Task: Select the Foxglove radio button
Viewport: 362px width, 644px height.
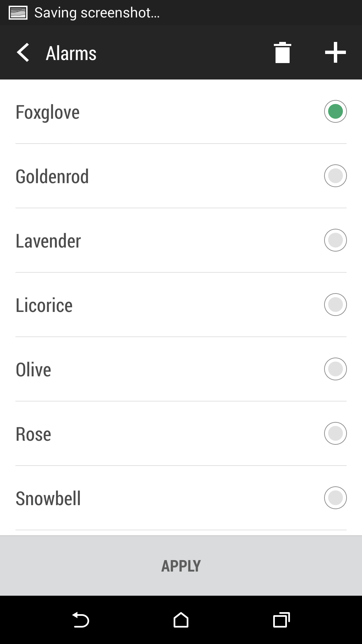Action: point(335,112)
